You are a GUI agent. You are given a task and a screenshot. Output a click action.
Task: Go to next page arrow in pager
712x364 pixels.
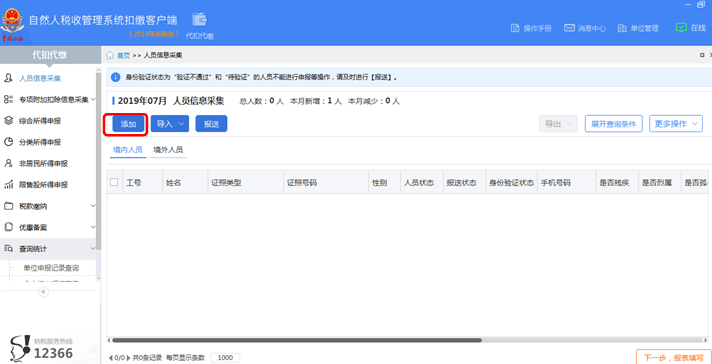(128, 358)
